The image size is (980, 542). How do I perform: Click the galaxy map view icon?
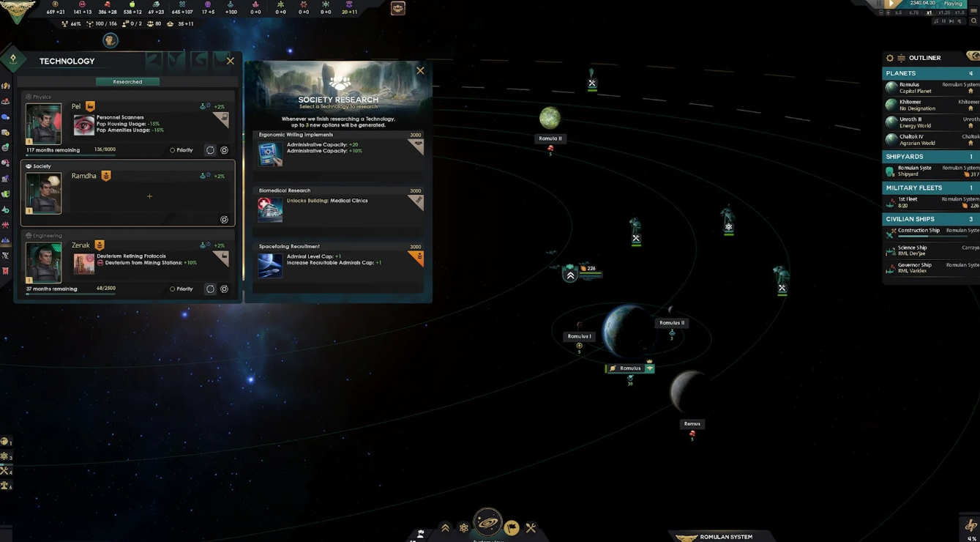click(x=487, y=523)
